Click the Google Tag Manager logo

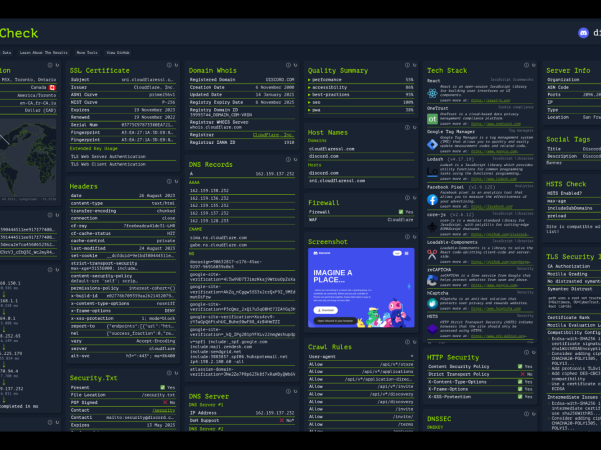(x=432, y=145)
